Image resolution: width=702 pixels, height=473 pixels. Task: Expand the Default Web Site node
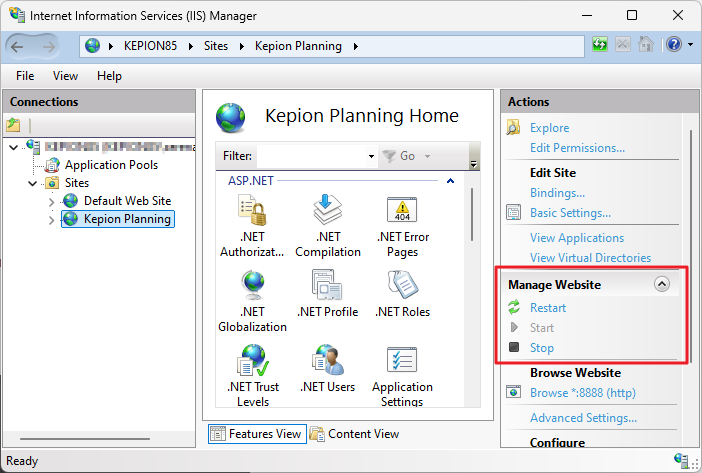point(51,202)
